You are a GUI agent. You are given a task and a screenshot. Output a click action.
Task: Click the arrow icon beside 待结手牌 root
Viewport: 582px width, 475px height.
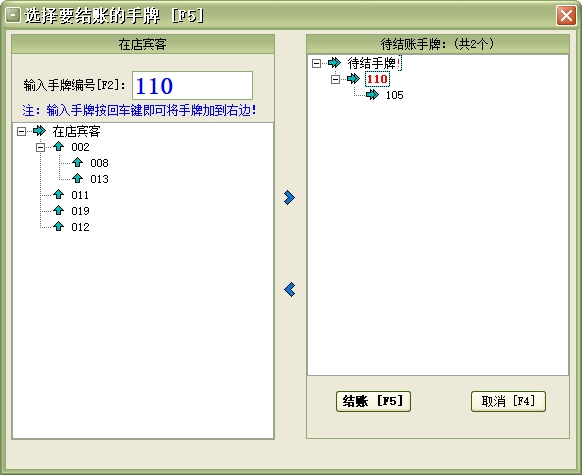coord(334,63)
